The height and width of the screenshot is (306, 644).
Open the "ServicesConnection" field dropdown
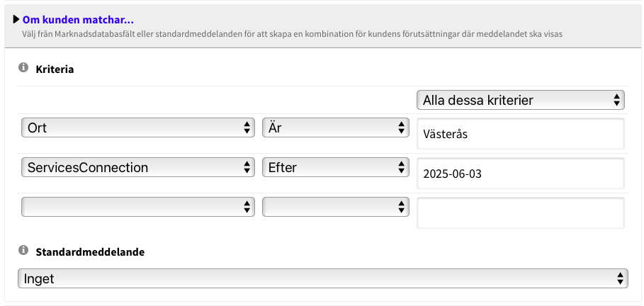pos(137,168)
